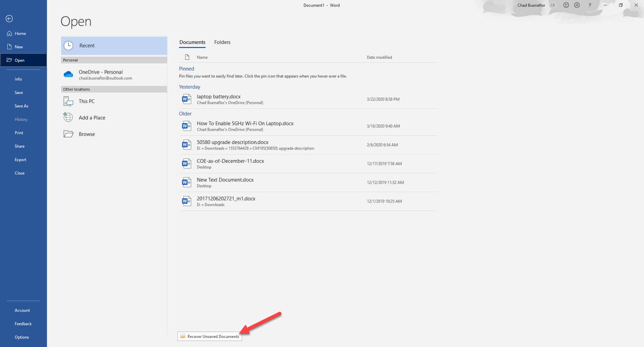
Task: Open the Share page
Action: (x=23, y=146)
